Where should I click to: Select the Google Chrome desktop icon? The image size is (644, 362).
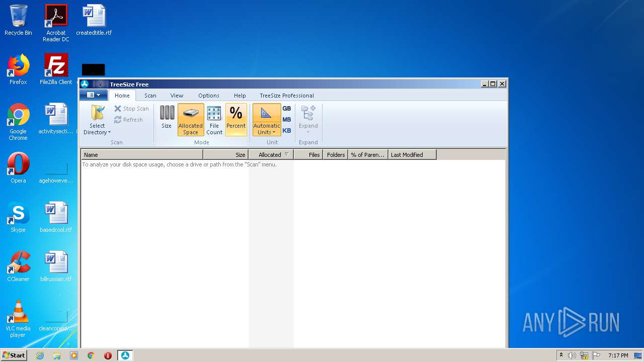[18, 122]
